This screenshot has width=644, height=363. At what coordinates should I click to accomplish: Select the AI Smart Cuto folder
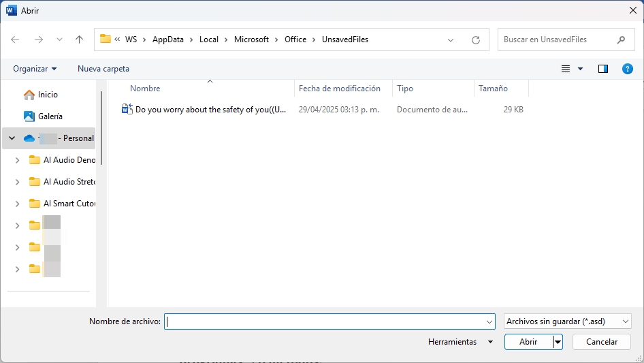(69, 204)
